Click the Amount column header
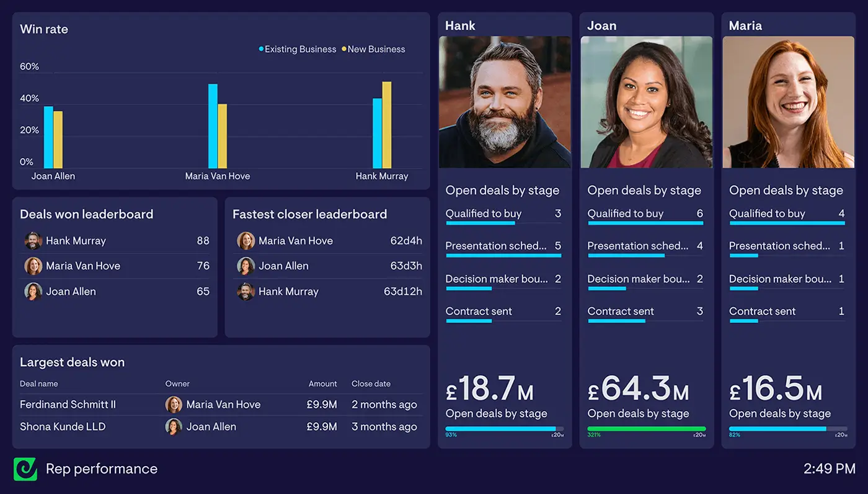Screen dimensions: 868x494 (x=322, y=384)
